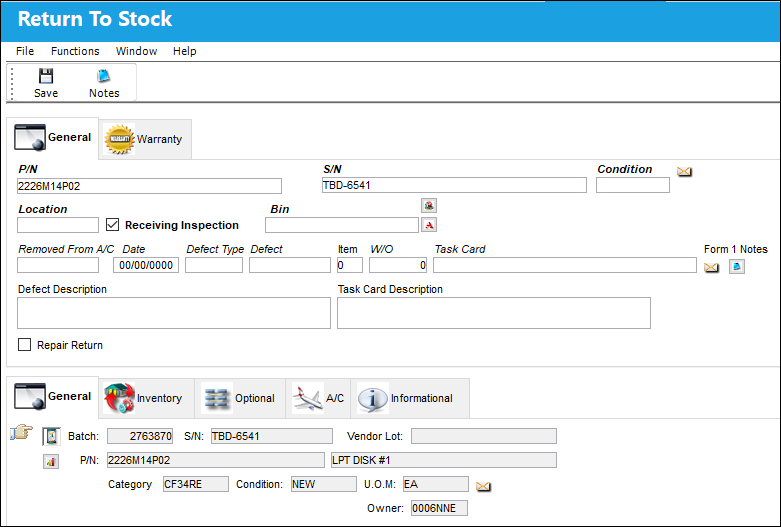Click the Condition input field
781x527 pixels.
point(633,185)
